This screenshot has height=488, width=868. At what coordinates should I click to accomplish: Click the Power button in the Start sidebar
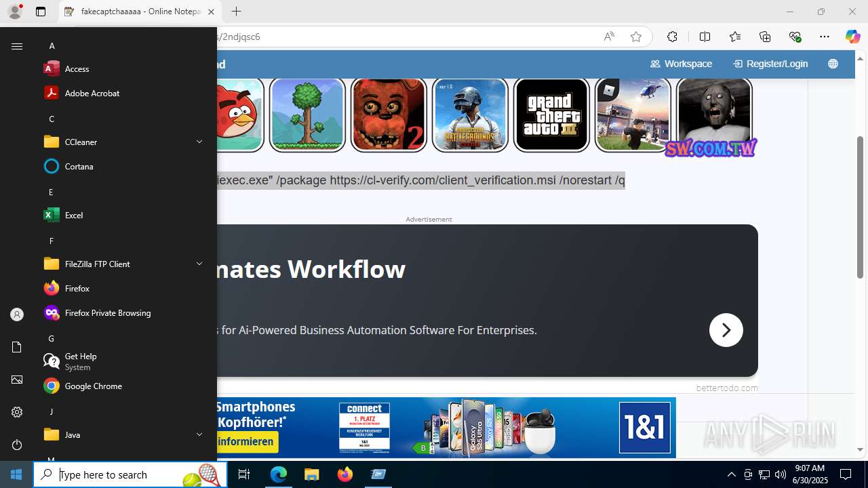tap(17, 445)
